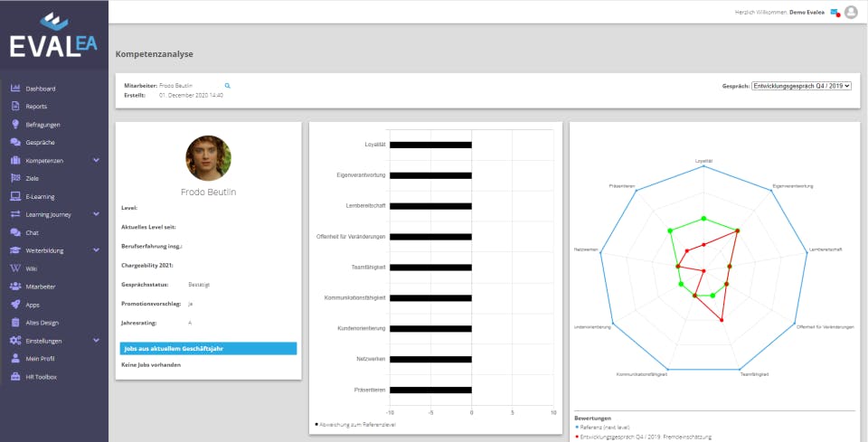Click the Dashboard chart icon in sidebar
This screenshot has height=442, width=868.
coord(15,89)
